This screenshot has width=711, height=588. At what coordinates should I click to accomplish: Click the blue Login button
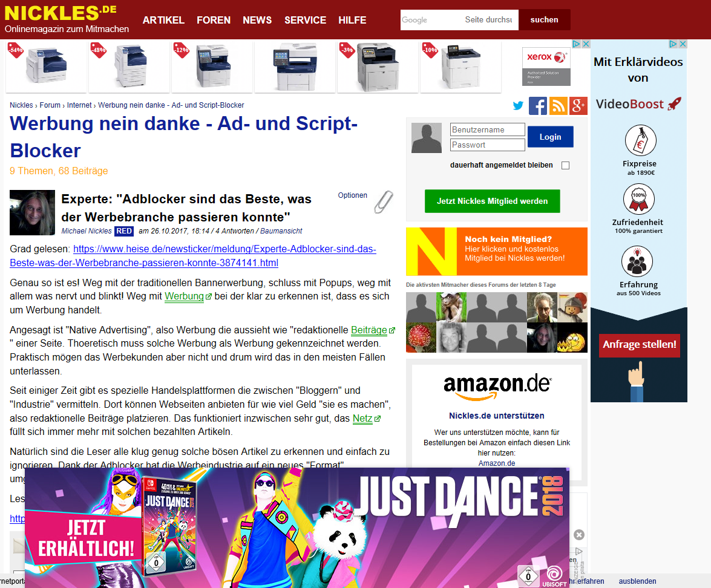(551, 137)
